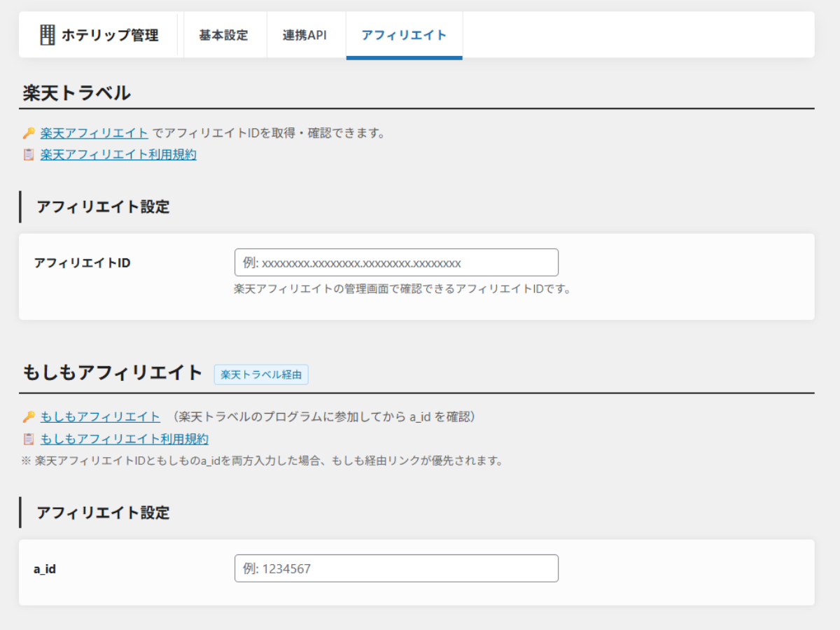Click inside the a_id input field
The image size is (840, 630).
tap(396, 568)
